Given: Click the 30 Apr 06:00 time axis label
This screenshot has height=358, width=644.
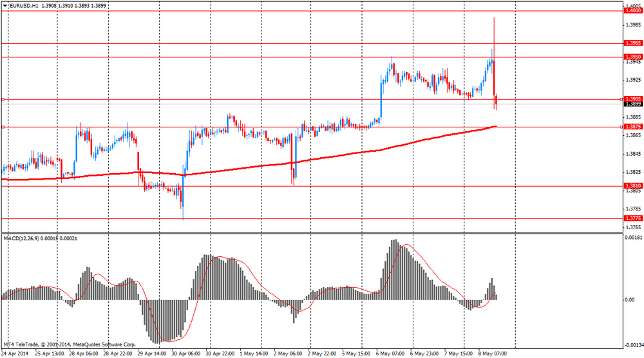Looking at the screenshot, I should pos(185,353).
